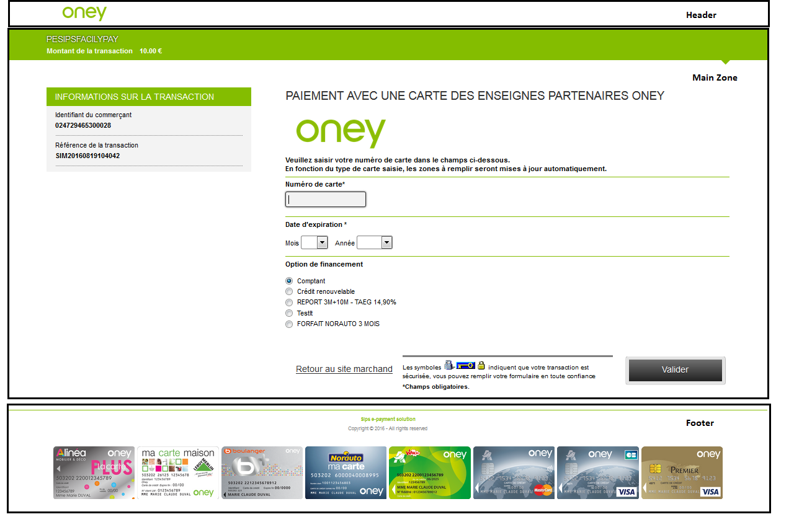Click the Copyright 2016 footer text
812x522 pixels.
point(388,428)
